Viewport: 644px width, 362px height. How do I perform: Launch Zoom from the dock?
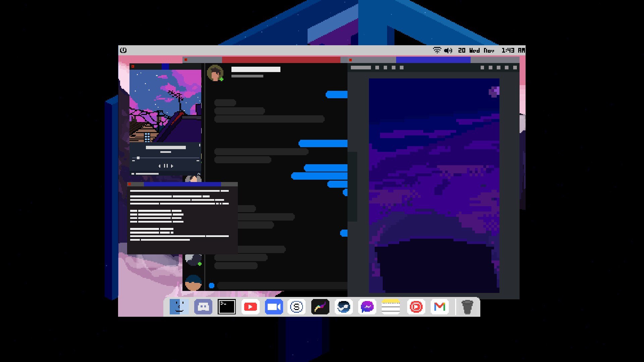click(274, 307)
